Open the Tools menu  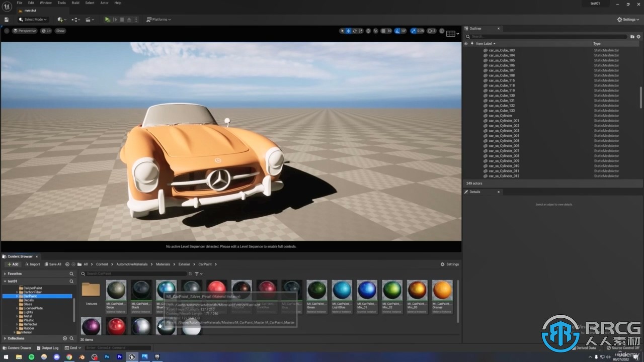pyautogui.click(x=61, y=3)
